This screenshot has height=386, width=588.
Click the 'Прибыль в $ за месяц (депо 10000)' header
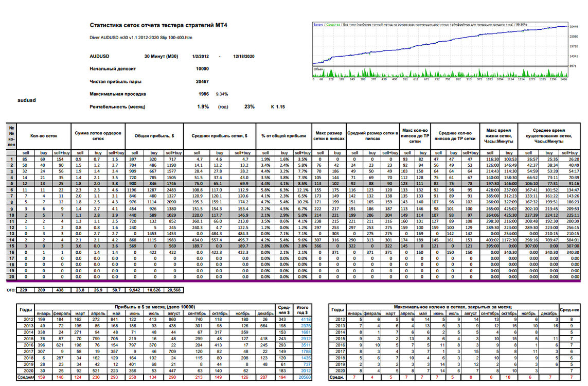[x=155, y=307]
